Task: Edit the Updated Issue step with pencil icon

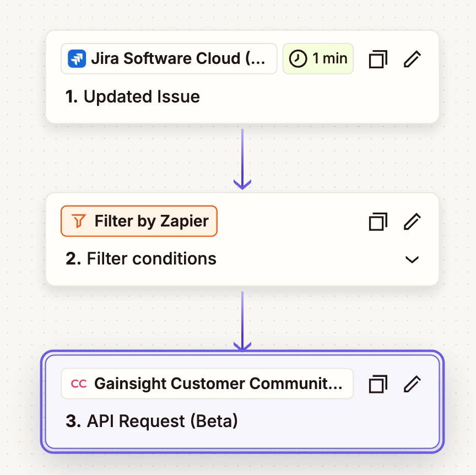Action: click(412, 59)
